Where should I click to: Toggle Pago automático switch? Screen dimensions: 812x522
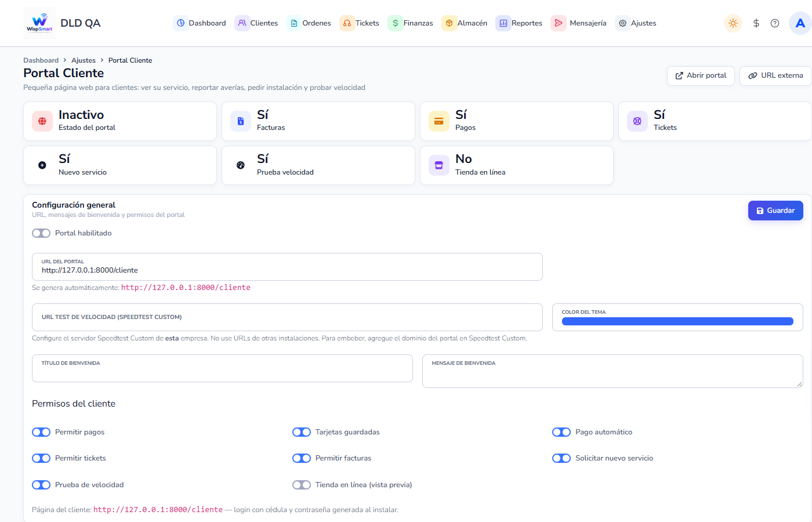561,432
